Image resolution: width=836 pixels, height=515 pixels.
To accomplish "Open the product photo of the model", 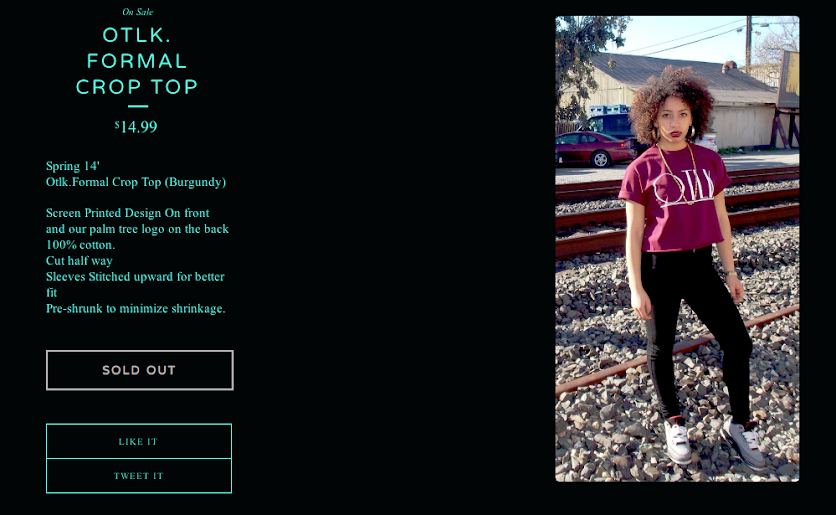I will (677, 248).
